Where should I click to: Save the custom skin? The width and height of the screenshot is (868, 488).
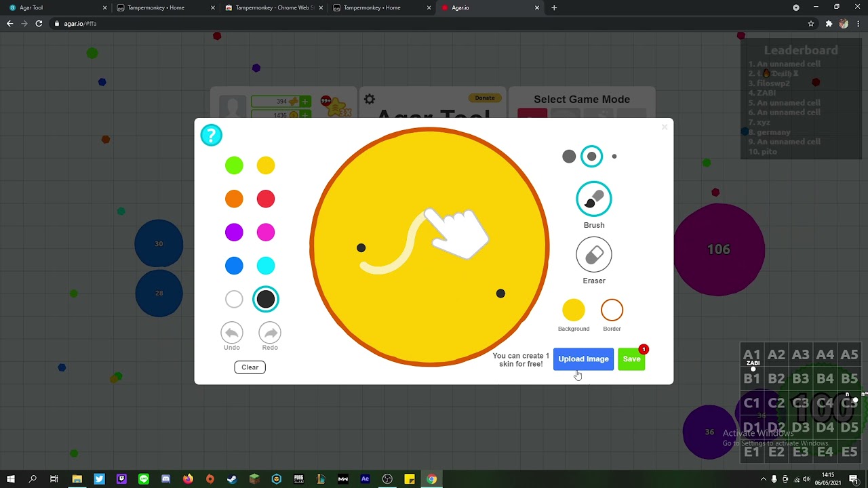pyautogui.click(x=631, y=359)
